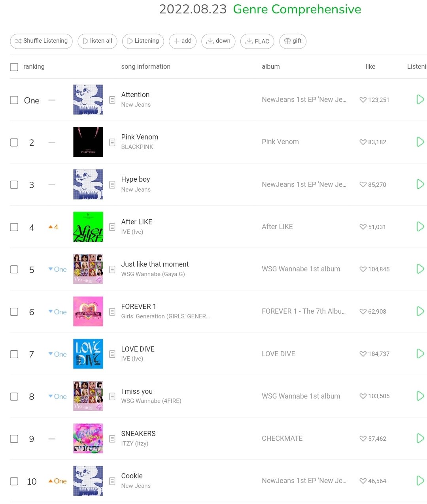Open Genre Comprehensive chart selector

(x=297, y=9)
